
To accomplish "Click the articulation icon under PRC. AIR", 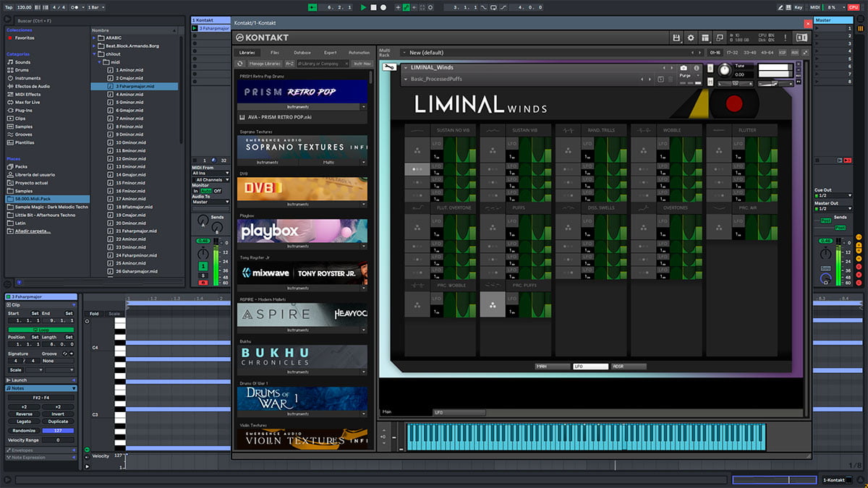I will coord(718,227).
